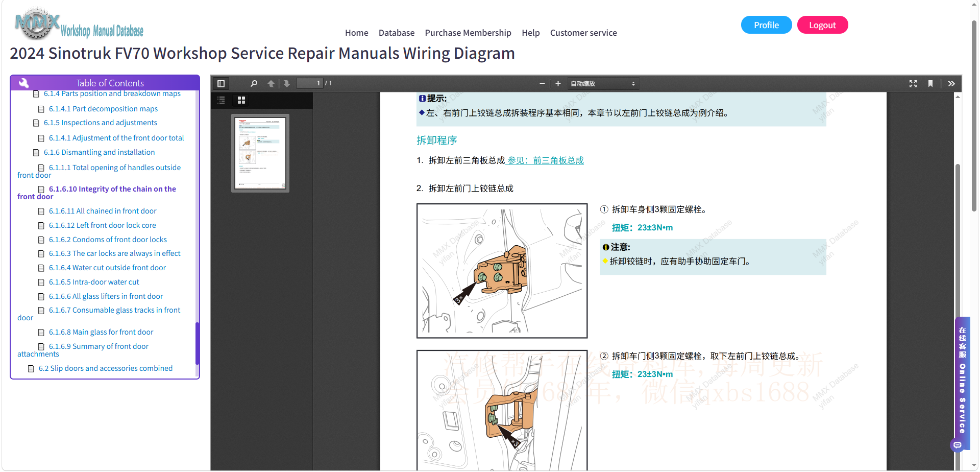Click document icon beside 6.1.6.12 lock core
This screenshot has height=472, width=980.
[x=41, y=226]
